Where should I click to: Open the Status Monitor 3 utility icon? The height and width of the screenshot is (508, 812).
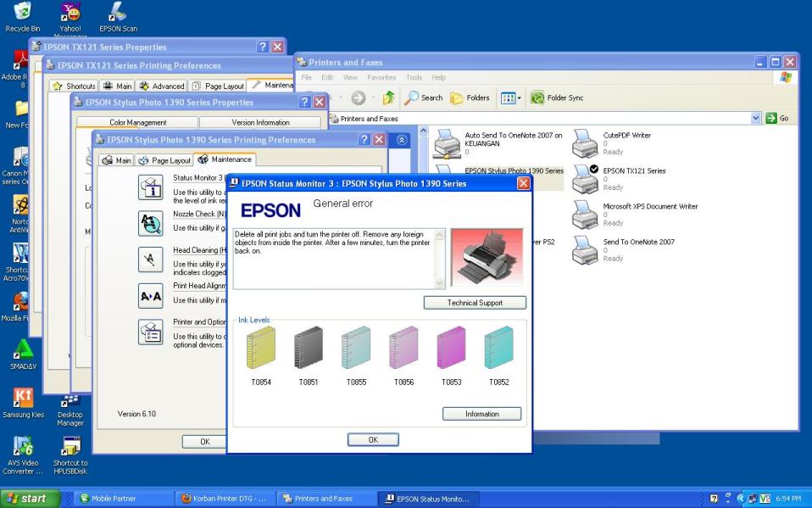click(x=151, y=187)
